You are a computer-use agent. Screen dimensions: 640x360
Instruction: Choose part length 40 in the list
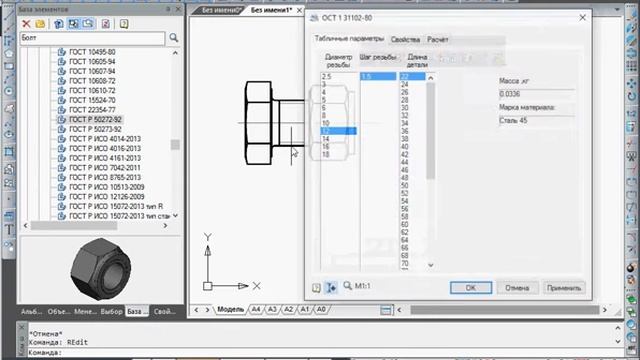point(412,147)
